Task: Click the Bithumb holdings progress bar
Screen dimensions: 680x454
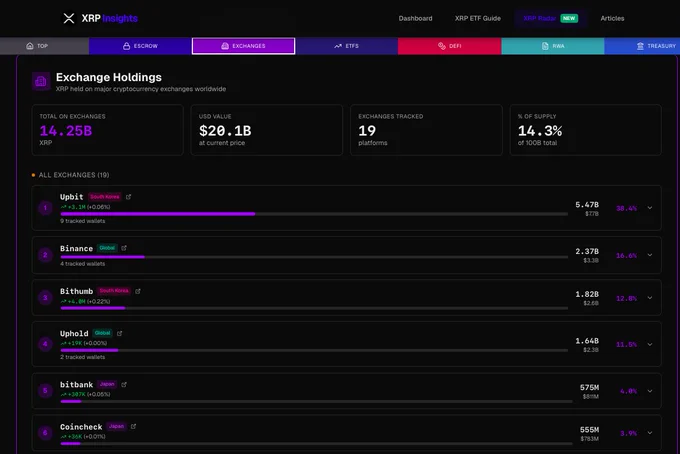Action: [314, 308]
